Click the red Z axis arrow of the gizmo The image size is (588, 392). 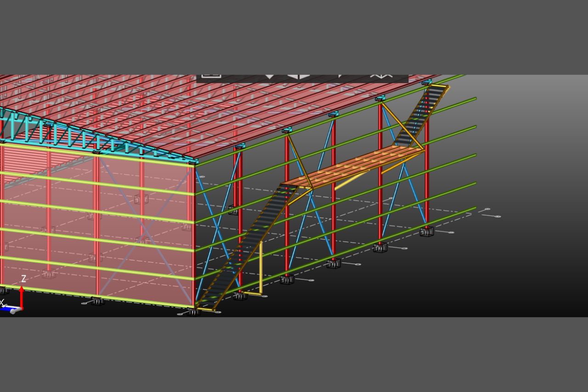(x=21, y=297)
